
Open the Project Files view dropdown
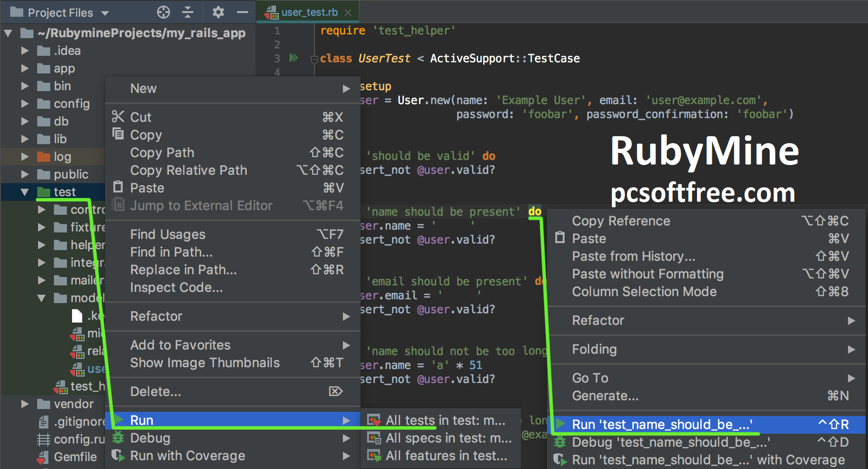105,13
